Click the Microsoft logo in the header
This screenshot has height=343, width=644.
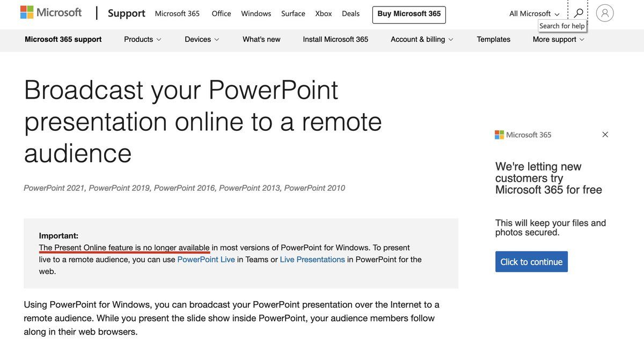(51, 12)
